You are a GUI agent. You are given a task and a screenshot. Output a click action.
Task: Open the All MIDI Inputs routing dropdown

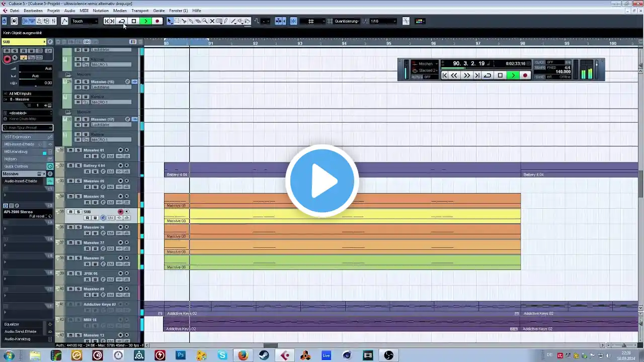pyautogui.click(x=28, y=94)
